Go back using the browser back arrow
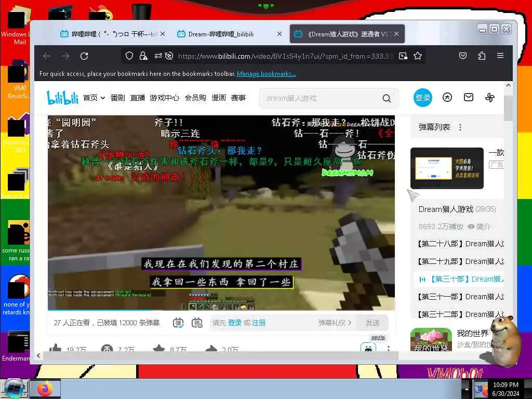The width and height of the screenshot is (532, 399). (47, 56)
